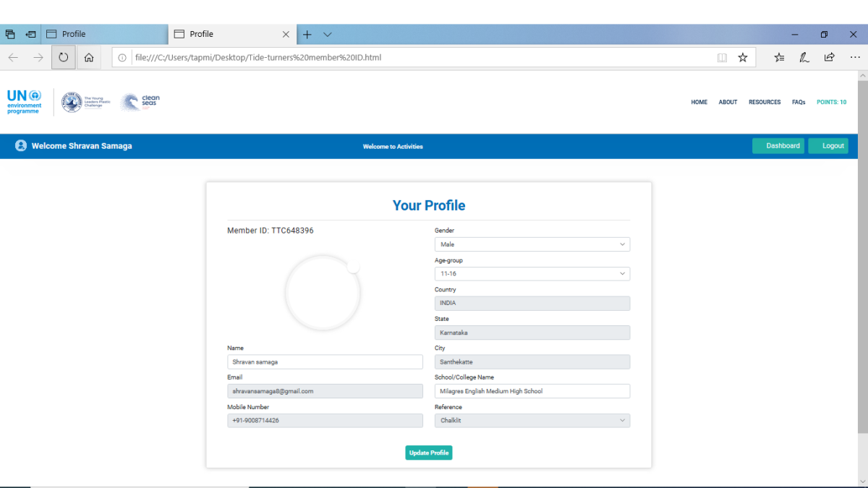Click the School/College Name input field
This screenshot has height=488, width=868.
pyautogui.click(x=532, y=391)
